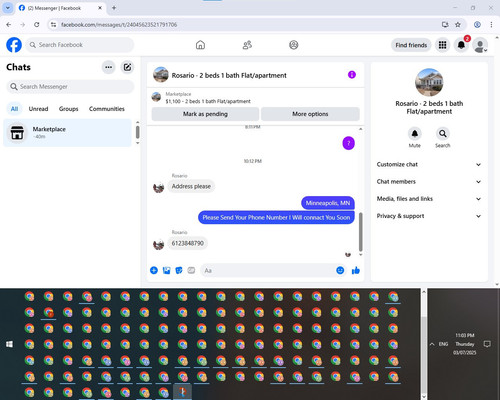This screenshot has height=400, width=500.
Task: Click the 6123848790 message bubble
Action: click(x=188, y=243)
